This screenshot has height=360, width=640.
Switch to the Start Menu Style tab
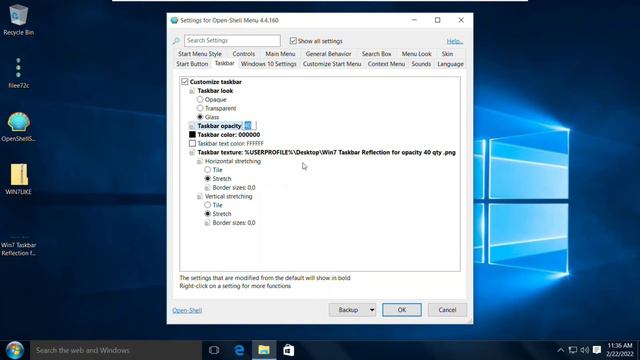click(x=200, y=54)
